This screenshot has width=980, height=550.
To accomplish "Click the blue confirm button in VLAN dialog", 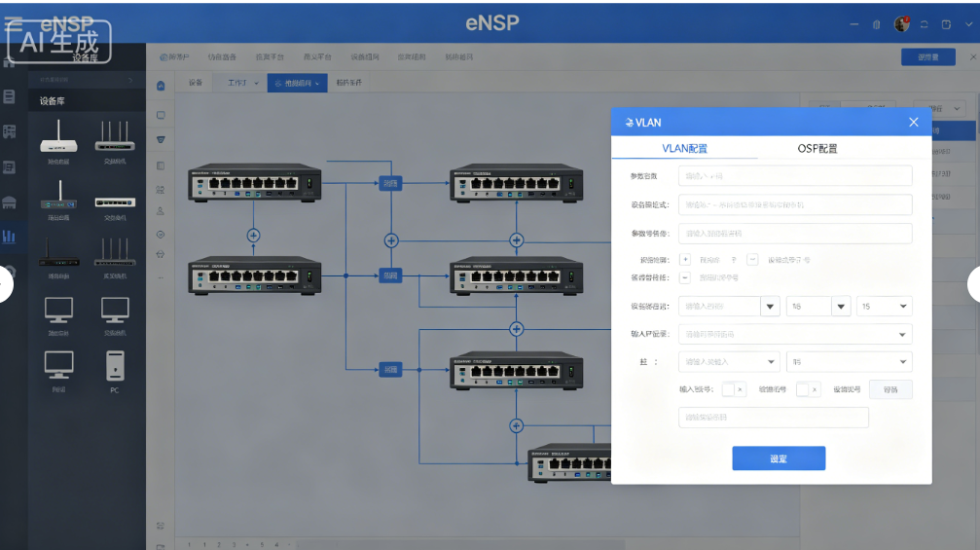I will point(778,458).
